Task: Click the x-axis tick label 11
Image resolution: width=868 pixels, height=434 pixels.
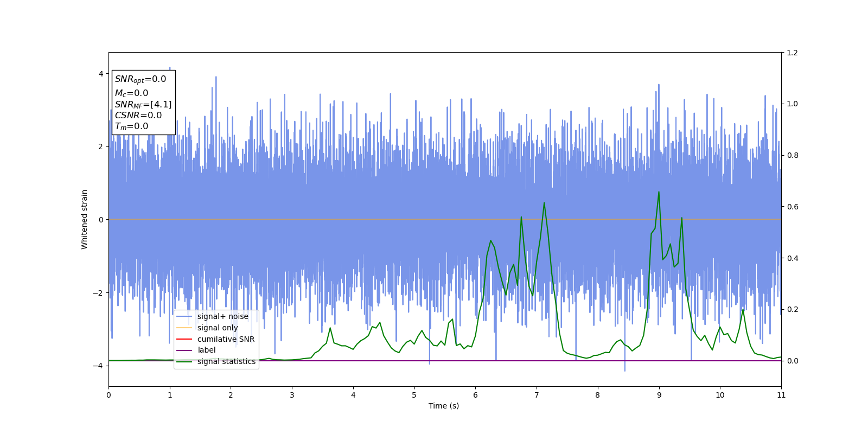Action: pos(781,395)
